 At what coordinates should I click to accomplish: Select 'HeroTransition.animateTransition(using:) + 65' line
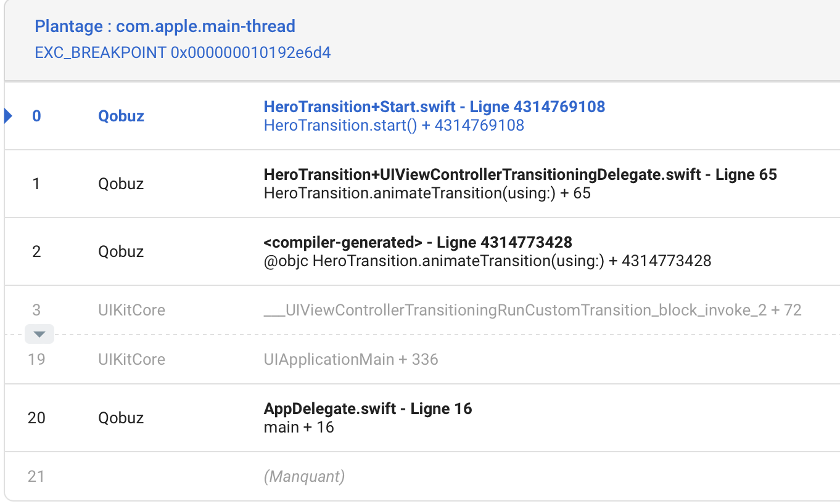coord(427,193)
